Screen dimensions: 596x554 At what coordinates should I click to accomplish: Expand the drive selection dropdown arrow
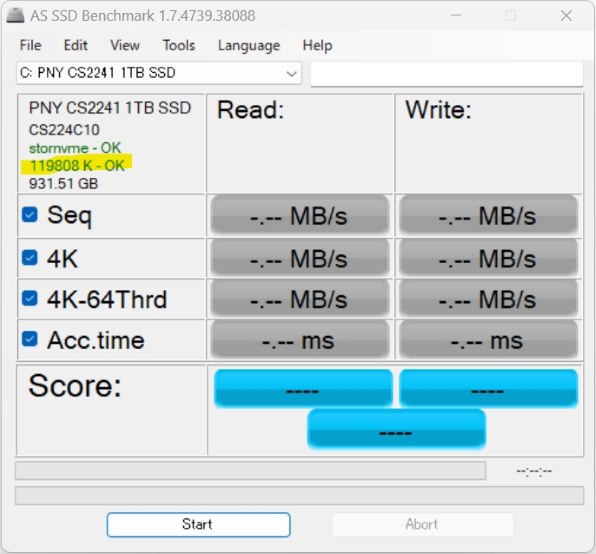(x=292, y=73)
